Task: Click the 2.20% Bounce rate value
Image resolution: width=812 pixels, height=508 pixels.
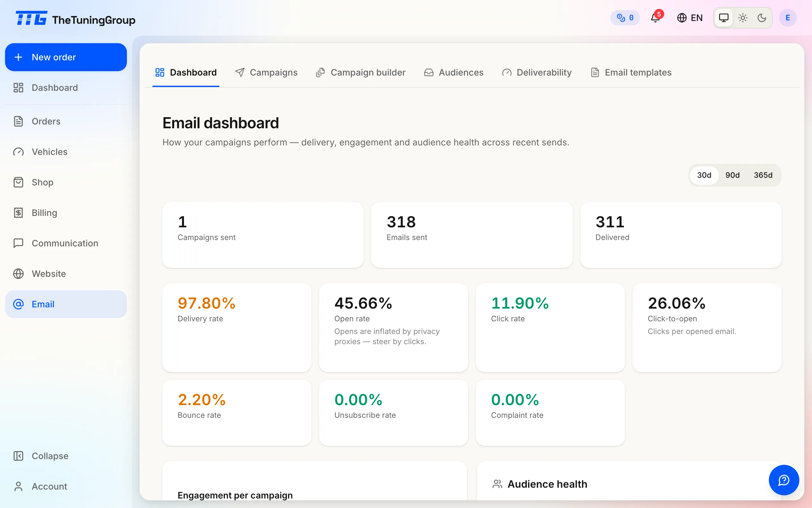Action: coord(202,400)
